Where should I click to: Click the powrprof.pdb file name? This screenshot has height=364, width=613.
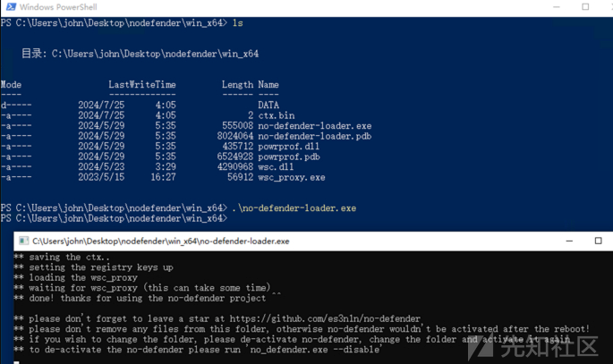pos(289,157)
